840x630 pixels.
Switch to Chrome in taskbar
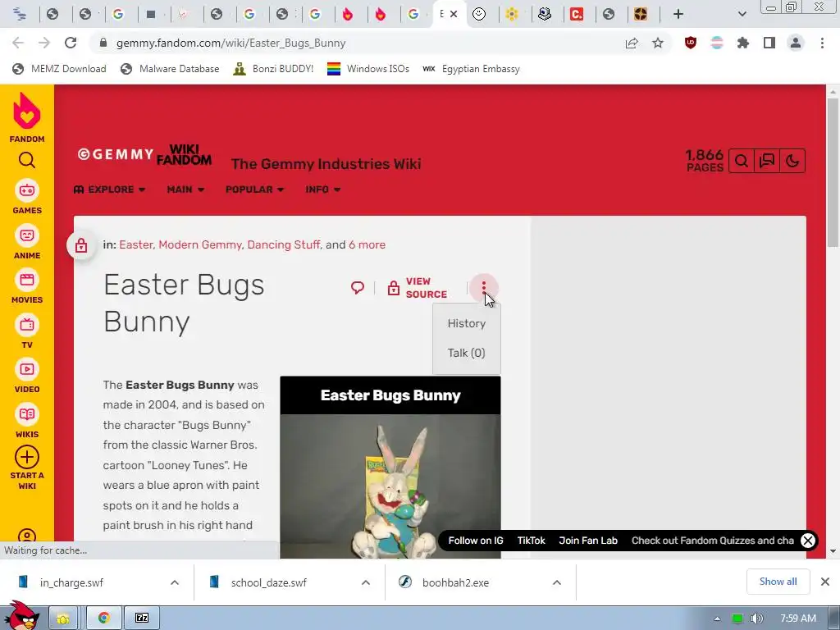tap(104, 619)
